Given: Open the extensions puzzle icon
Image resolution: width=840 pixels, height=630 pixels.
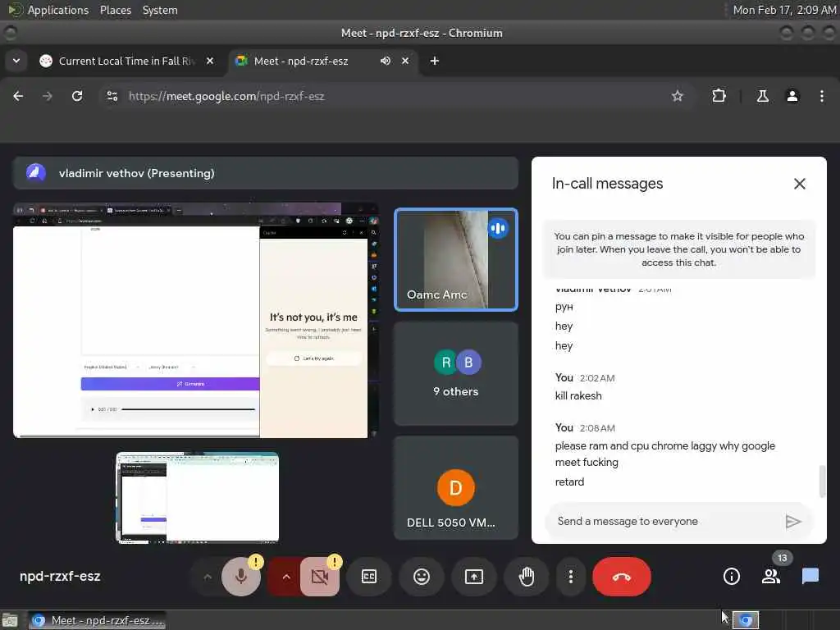Looking at the screenshot, I should [719, 96].
